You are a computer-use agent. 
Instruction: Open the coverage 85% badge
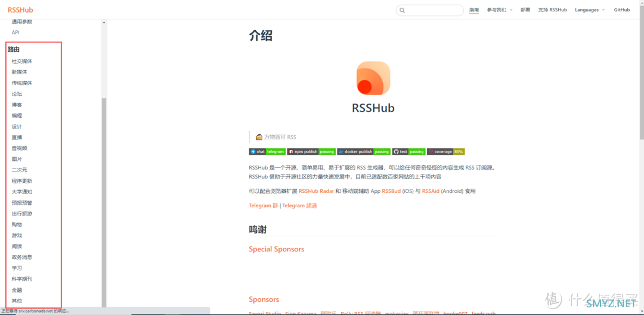pyautogui.click(x=445, y=151)
